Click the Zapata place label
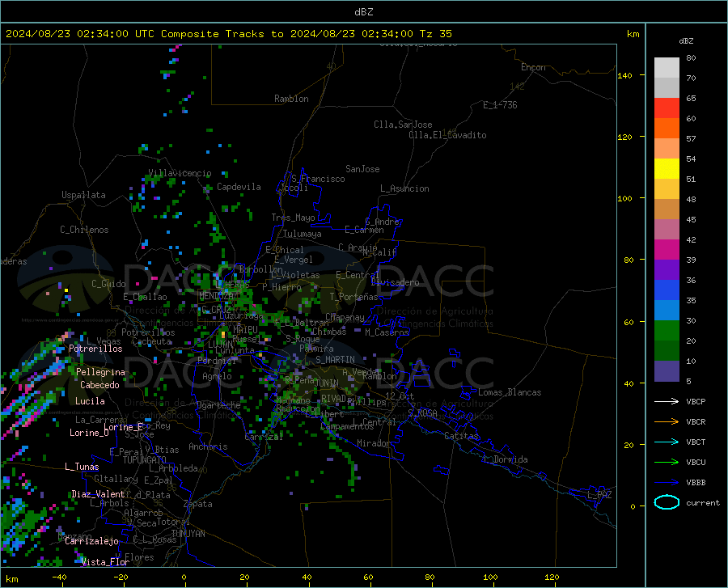This screenshot has width=728, height=588. pyautogui.click(x=198, y=504)
